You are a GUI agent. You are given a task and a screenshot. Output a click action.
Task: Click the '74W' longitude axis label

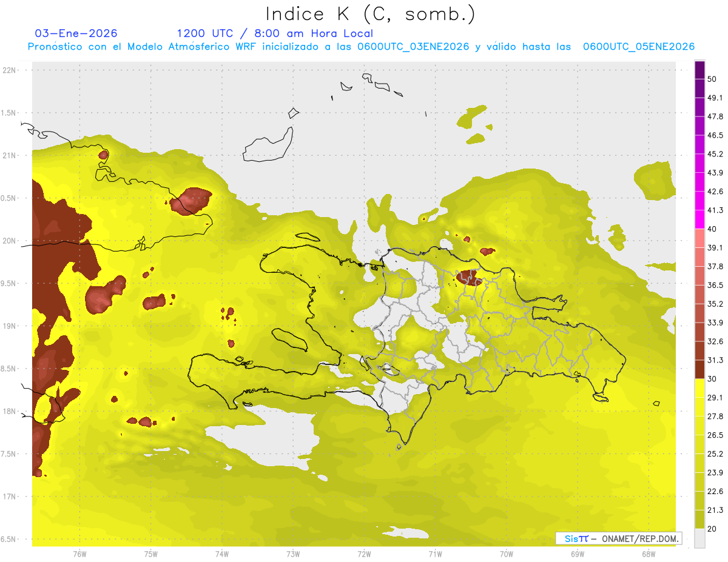click(222, 554)
